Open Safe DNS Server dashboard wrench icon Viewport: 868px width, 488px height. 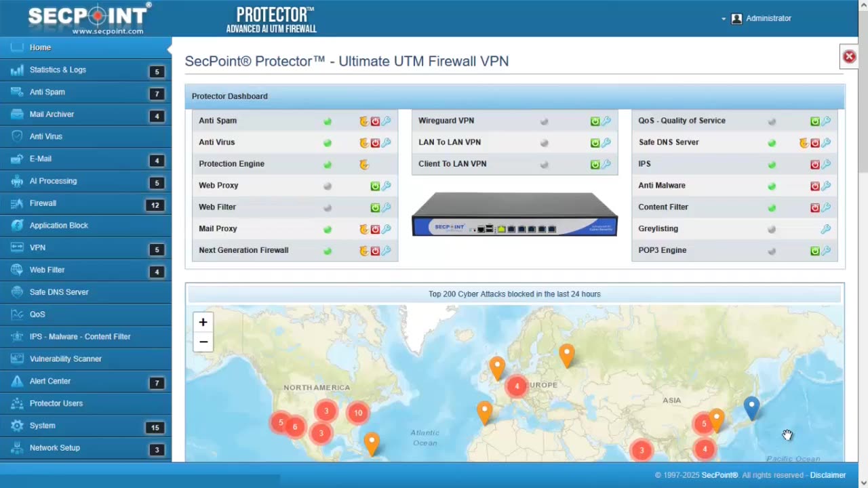click(x=826, y=143)
